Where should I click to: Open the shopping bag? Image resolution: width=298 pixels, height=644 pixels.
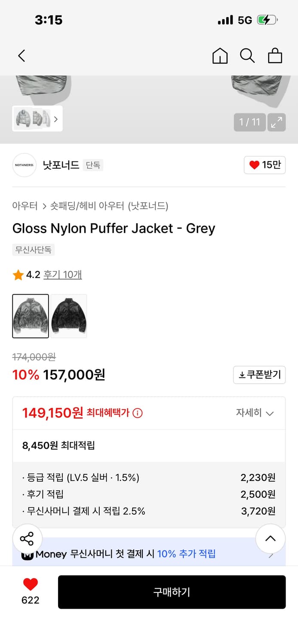(x=275, y=56)
